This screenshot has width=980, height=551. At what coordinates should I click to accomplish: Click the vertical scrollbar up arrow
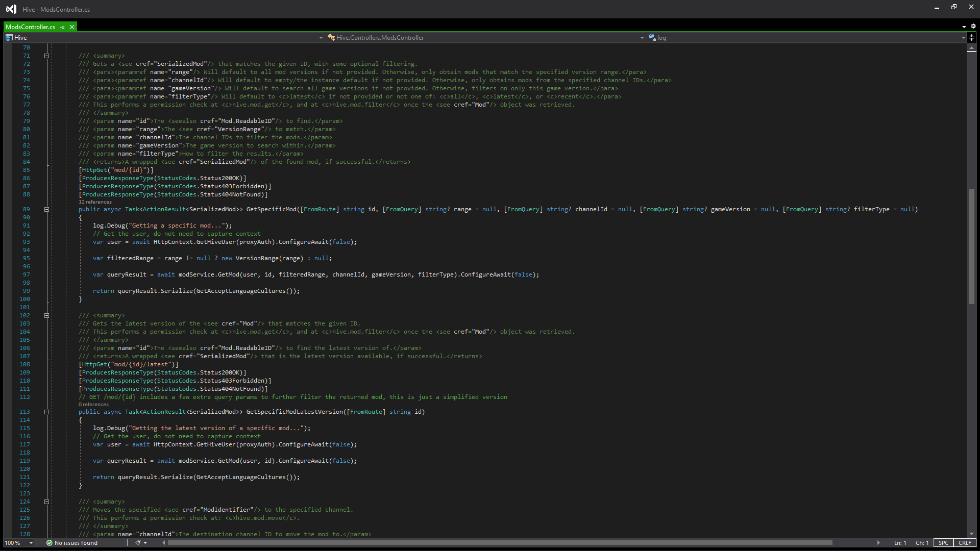tap(971, 48)
